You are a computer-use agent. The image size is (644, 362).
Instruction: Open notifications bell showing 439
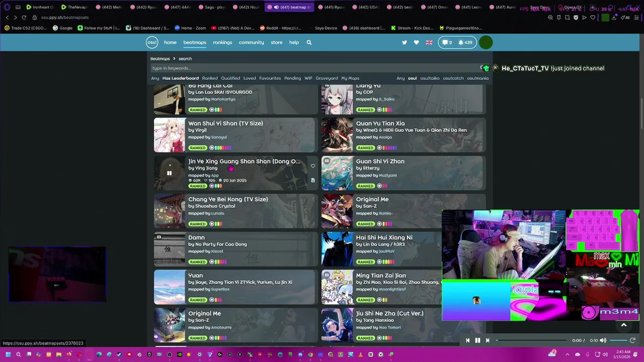coord(465,43)
